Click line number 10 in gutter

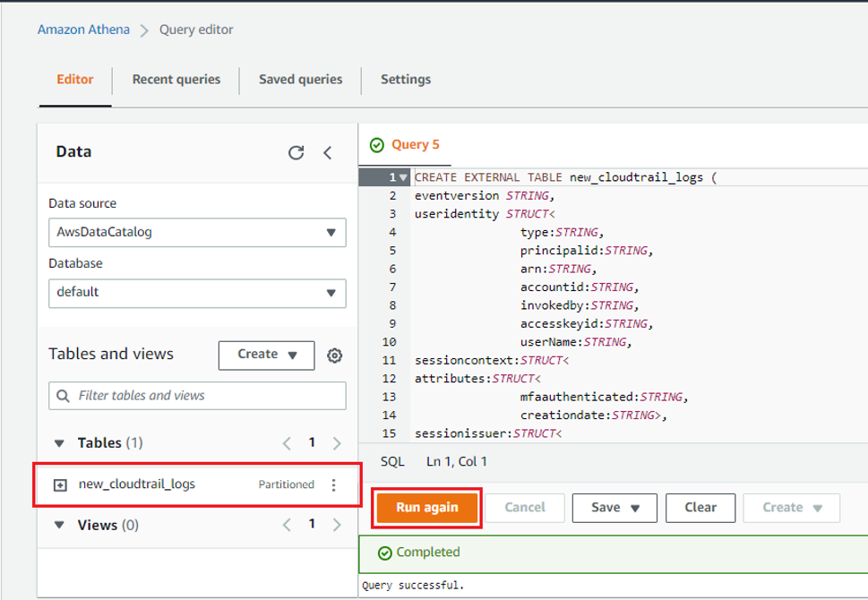[x=389, y=342]
